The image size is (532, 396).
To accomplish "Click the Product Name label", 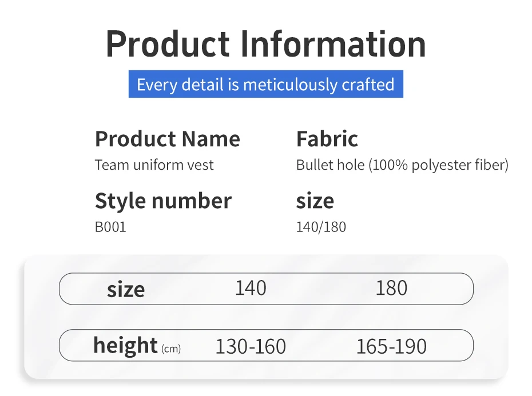I will (167, 139).
